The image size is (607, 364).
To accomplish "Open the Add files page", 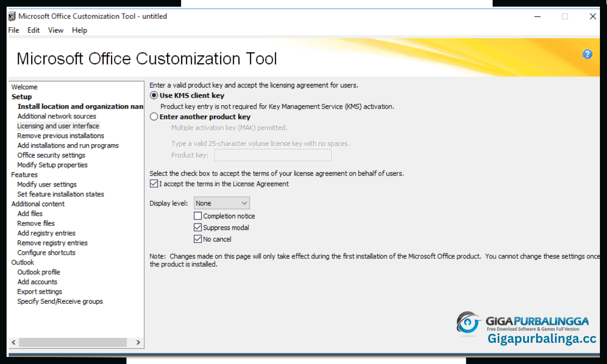I will [x=30, y=213].
